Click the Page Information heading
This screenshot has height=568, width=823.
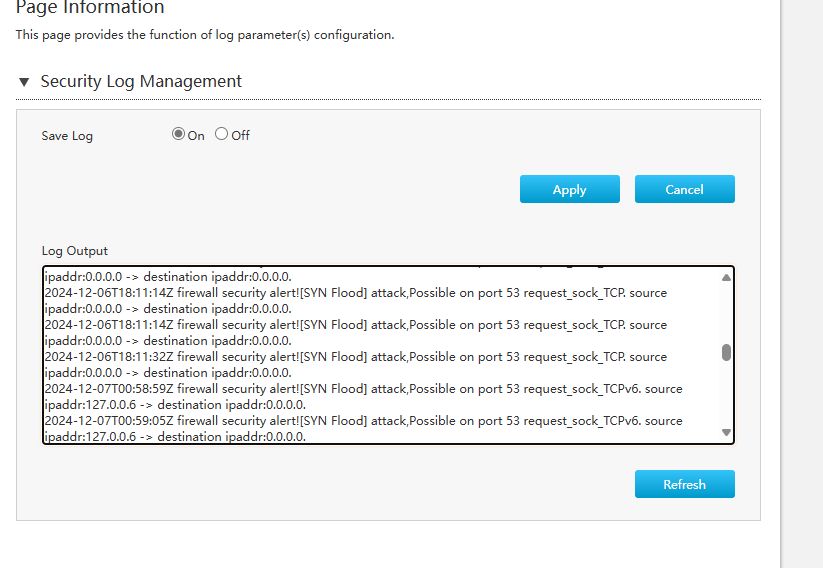pyautogui.click(x=90, y=9)
